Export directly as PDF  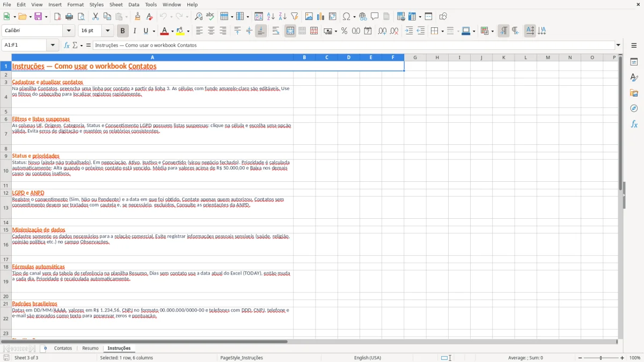(57, 17)
